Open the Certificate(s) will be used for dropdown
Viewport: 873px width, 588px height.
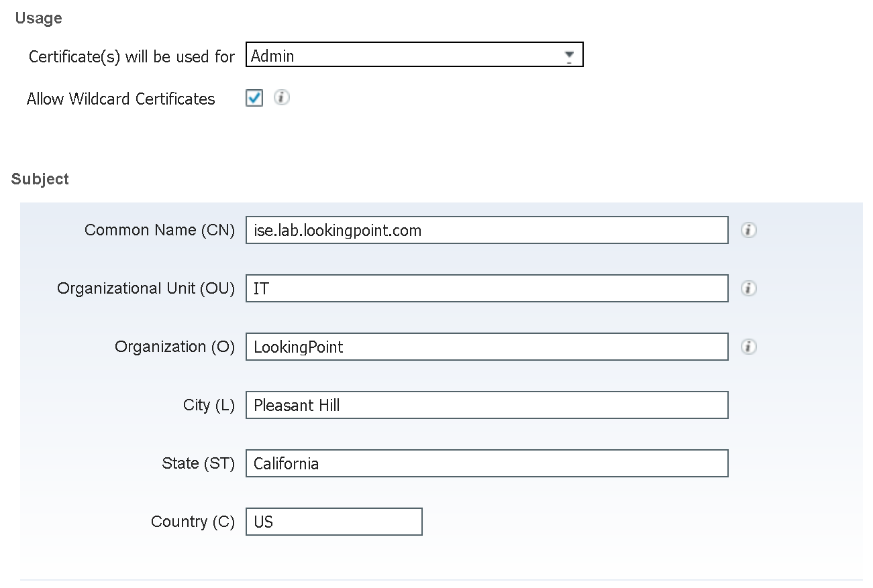[570, 54]
